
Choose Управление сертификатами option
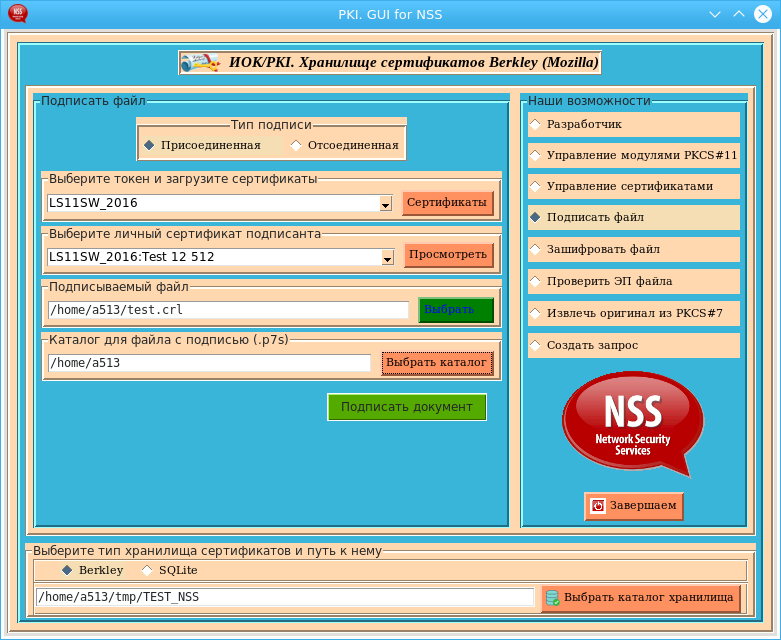634,186
